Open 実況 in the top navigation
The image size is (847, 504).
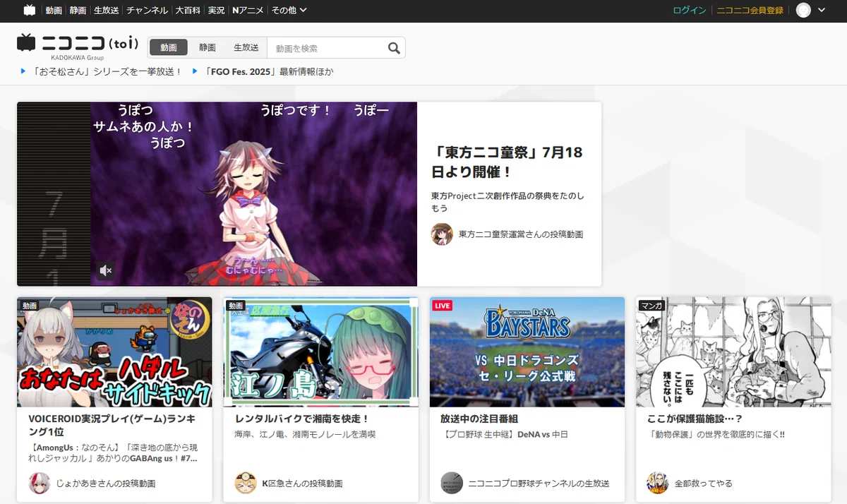point(216,10)
